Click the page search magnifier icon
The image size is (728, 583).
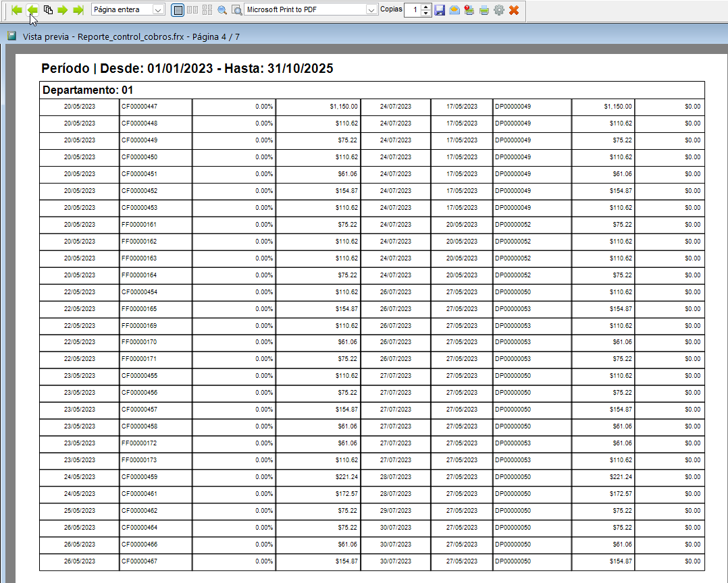[x=237, y=9]
